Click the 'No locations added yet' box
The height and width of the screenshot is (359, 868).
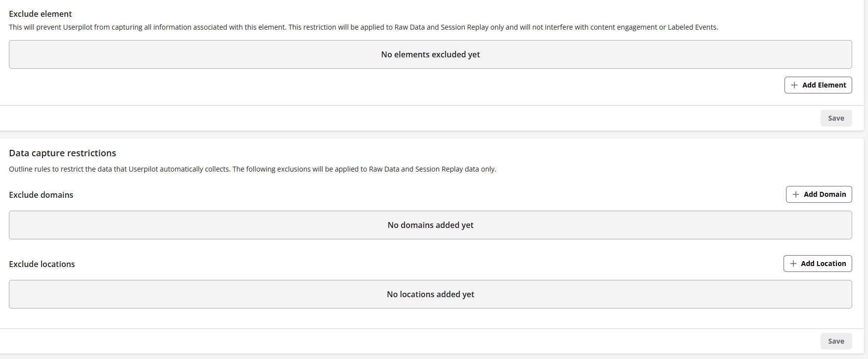(x=430, y=294)
